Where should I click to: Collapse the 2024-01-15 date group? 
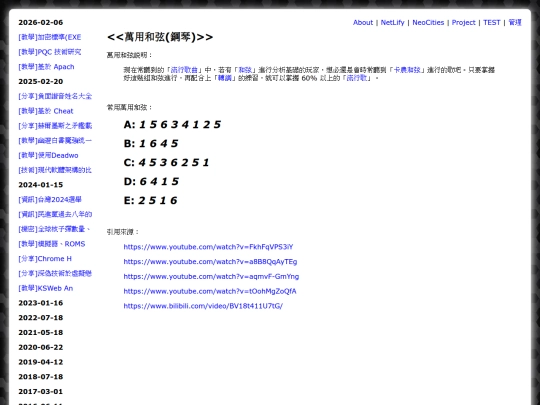[x=41, y=185]
